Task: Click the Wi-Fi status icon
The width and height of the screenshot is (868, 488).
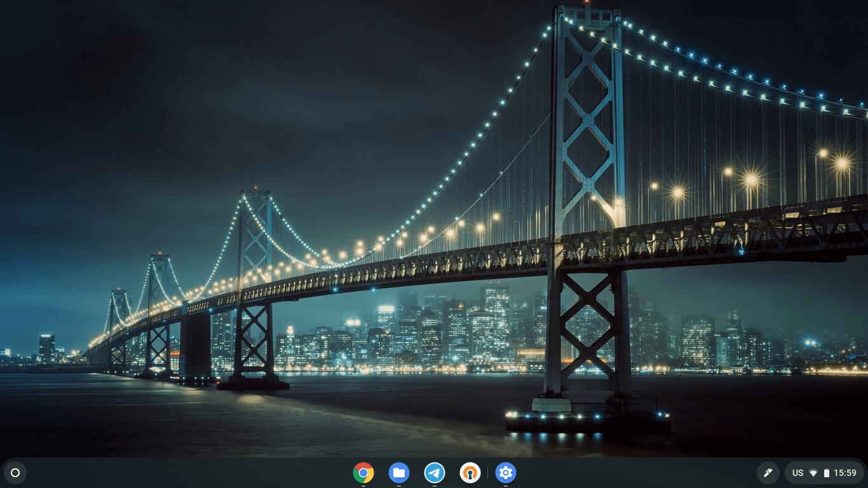Action: click(x=813, y=473)
